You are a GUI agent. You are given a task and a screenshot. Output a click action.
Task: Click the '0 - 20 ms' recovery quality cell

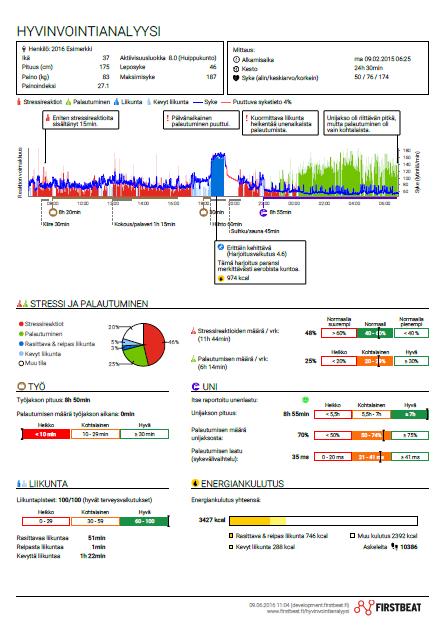[333, 457]
